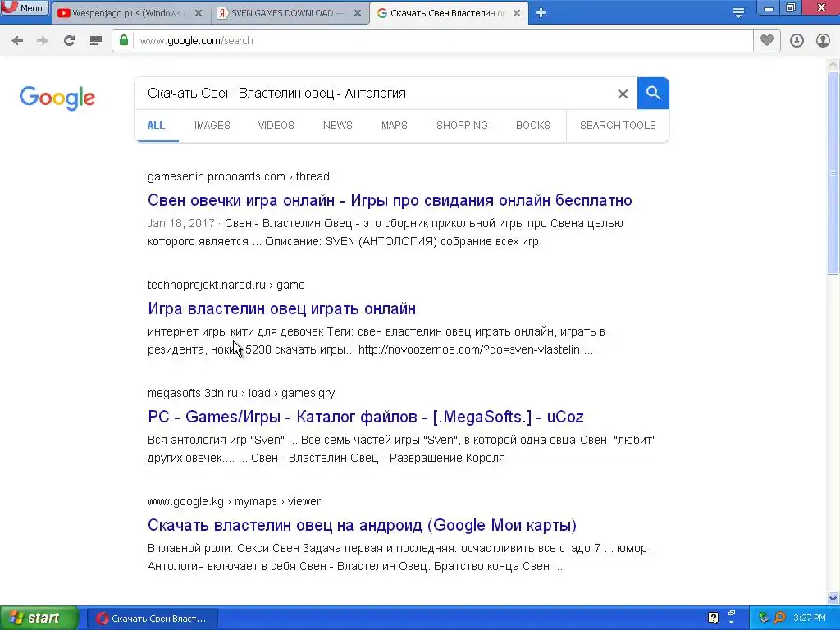
Task: Close the active Google search tab
Action: [x=517, y=13]
